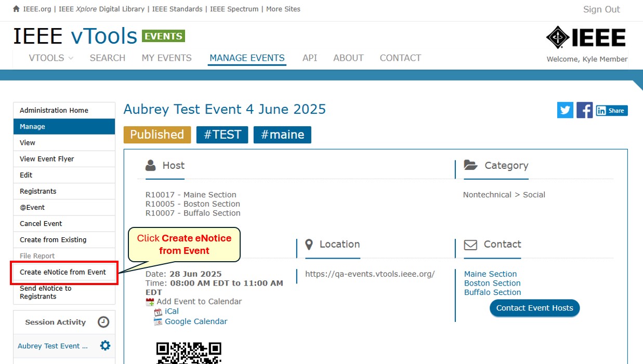
Task: Click the R10017 - Maine Section host text
Action: tap(191, 195)
